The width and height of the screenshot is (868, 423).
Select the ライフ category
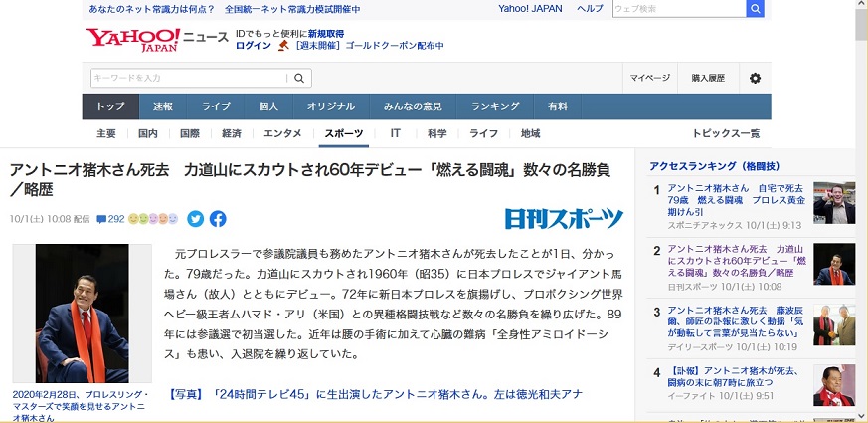tap(484, 133)
